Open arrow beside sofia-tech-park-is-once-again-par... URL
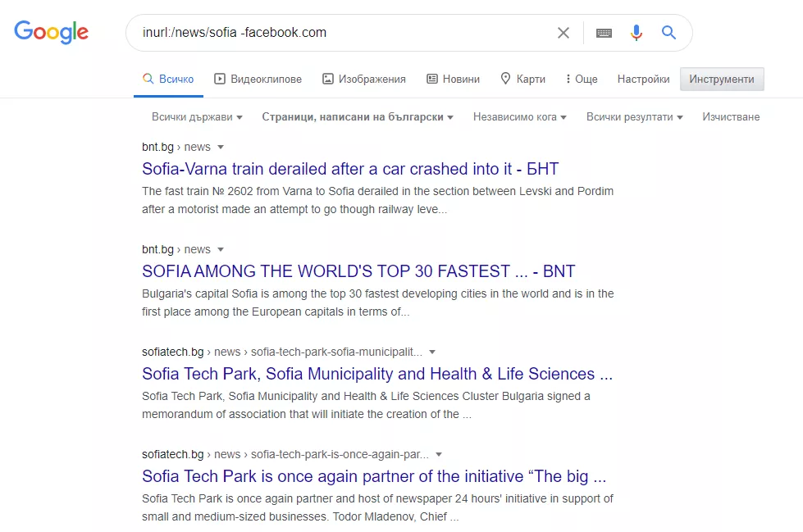 point(439,454)
